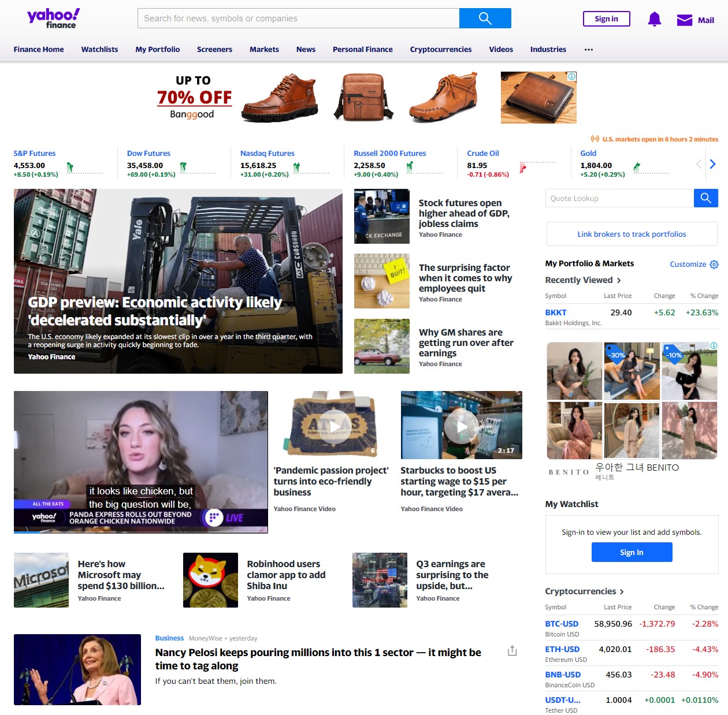Image resolution: width=728 pixels, height=715 pixels.
Task: Show previous market tickers arrow
Action: pyautogui.click(x=699, y=164)
